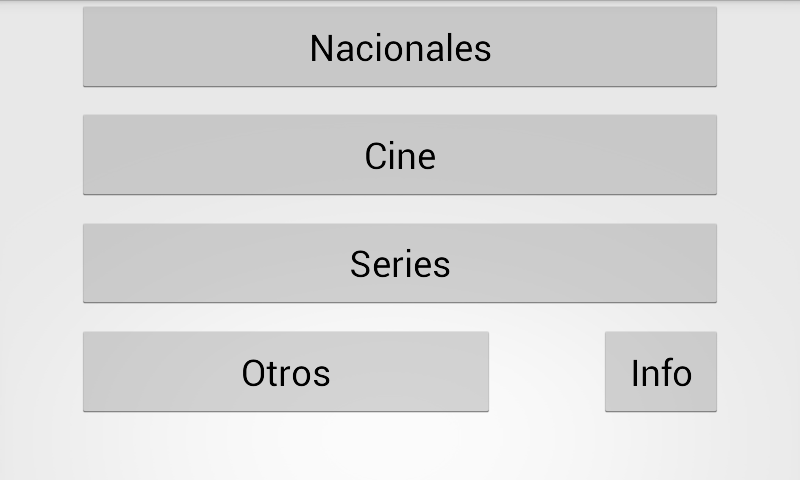Screen dimensions: 800x480
Task: Choose Nacionales from the main menu
Action: coord(400,47)
